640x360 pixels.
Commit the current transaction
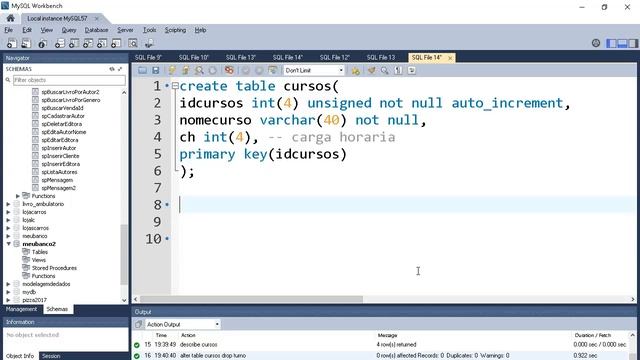click(x=245, y=70)
